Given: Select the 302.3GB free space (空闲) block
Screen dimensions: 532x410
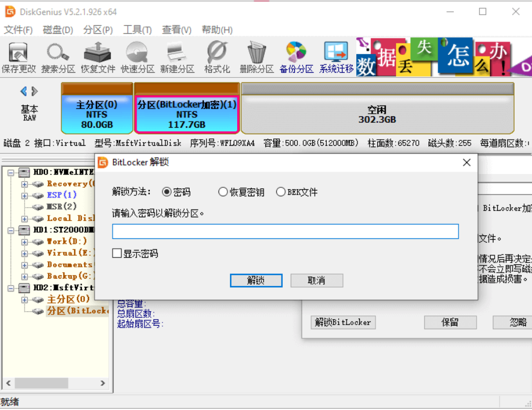Looking at the screenshot, I should pos(377,108).
